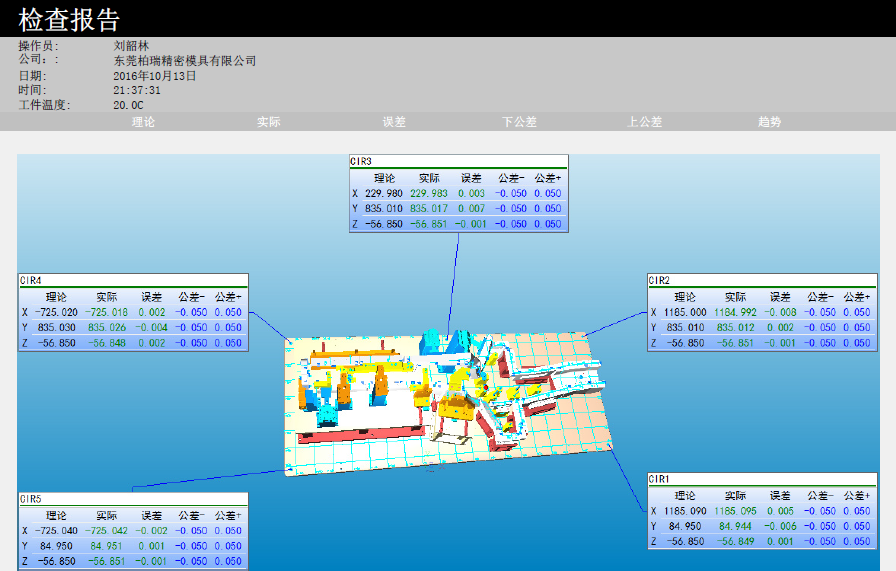Click the CIR5 label box title

pyautogui.click(x=31, y=498)
